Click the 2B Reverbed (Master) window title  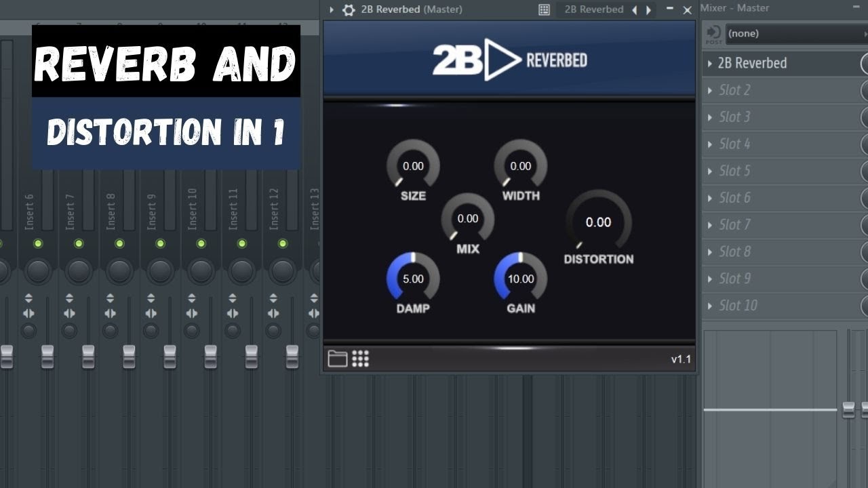pos(412,9)
